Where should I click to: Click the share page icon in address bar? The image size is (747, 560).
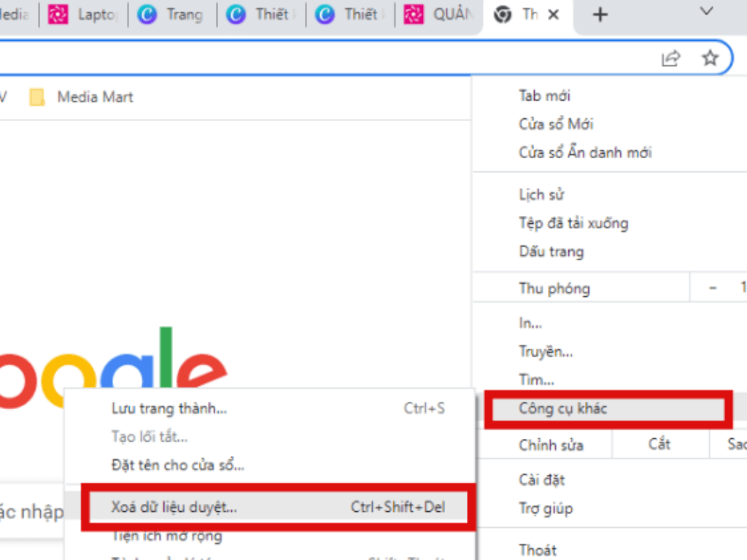click(670, 58)
